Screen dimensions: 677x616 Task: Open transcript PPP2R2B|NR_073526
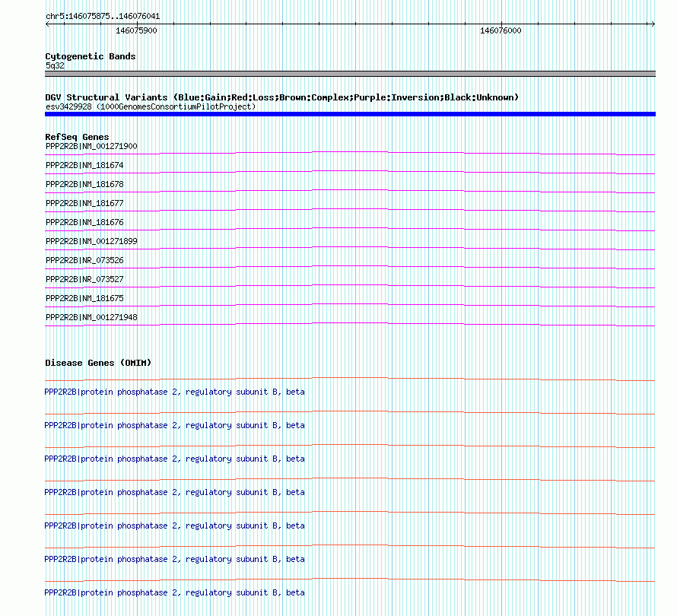(84, 260)
